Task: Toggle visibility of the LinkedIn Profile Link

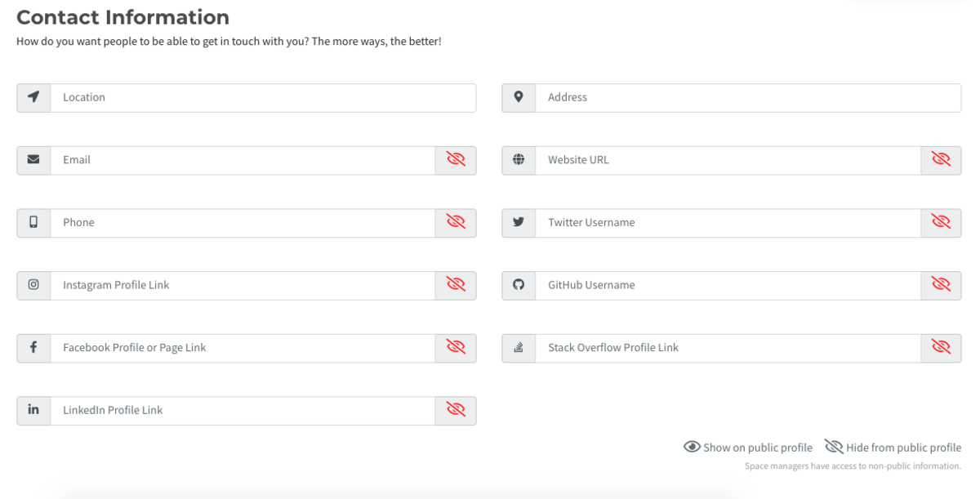Action: (x=456, y=410)
